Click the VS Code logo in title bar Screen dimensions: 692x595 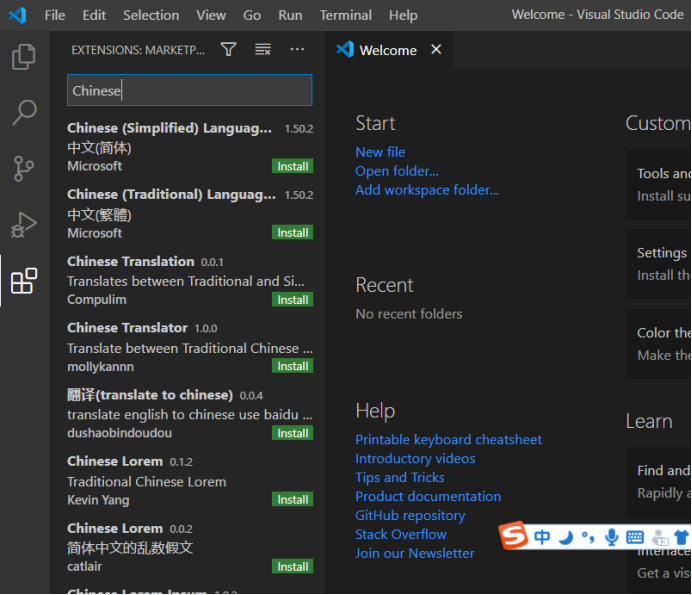click(x=18, y=15)
